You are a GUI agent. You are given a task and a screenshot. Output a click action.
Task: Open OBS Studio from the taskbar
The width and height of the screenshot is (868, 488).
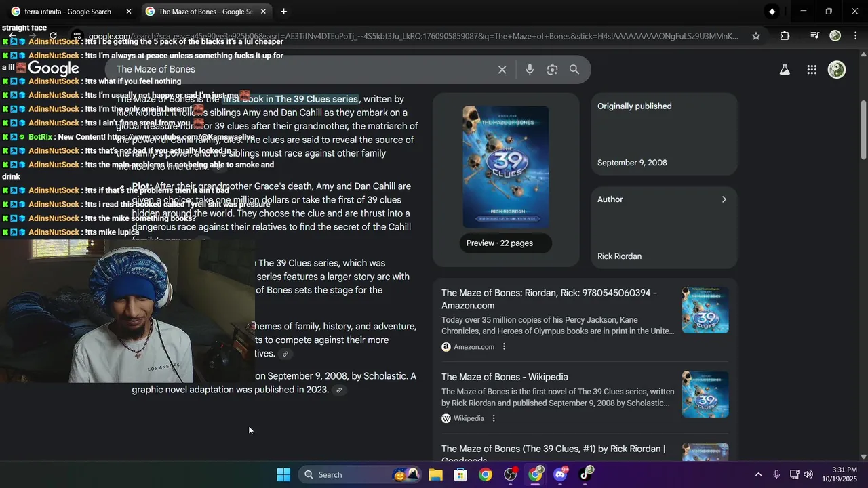(511, 474)
